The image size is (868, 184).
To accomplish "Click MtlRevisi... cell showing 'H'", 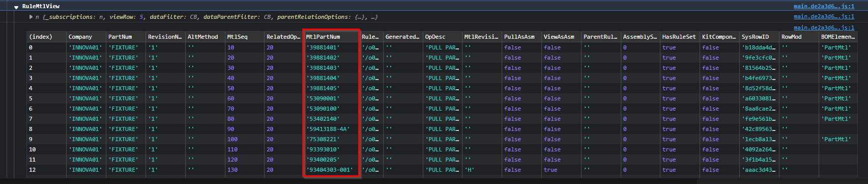I will [482, 170].
